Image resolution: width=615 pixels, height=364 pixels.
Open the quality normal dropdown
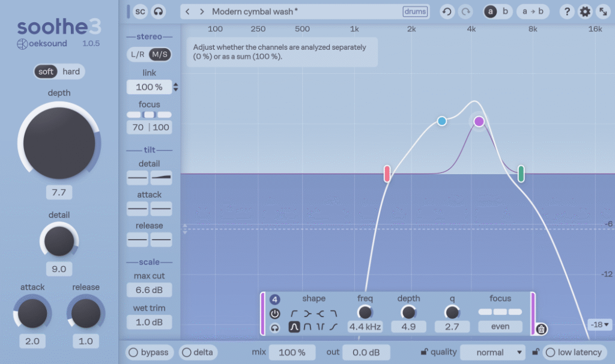[492, 352]
